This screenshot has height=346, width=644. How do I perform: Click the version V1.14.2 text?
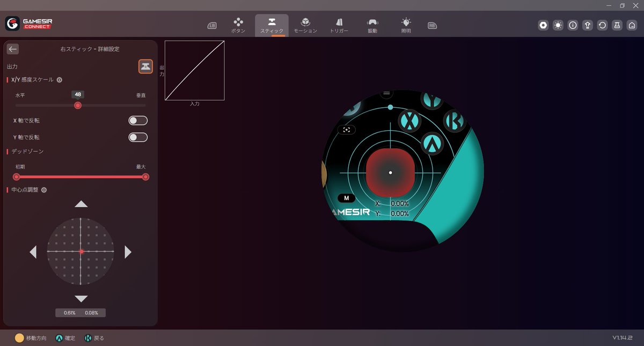[623, 338]
